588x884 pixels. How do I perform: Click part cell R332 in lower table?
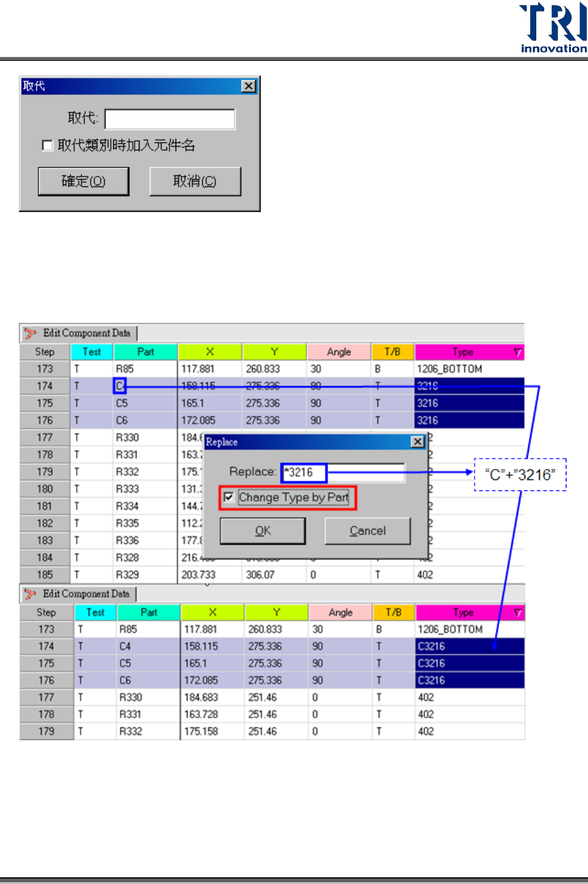point(148,732)
